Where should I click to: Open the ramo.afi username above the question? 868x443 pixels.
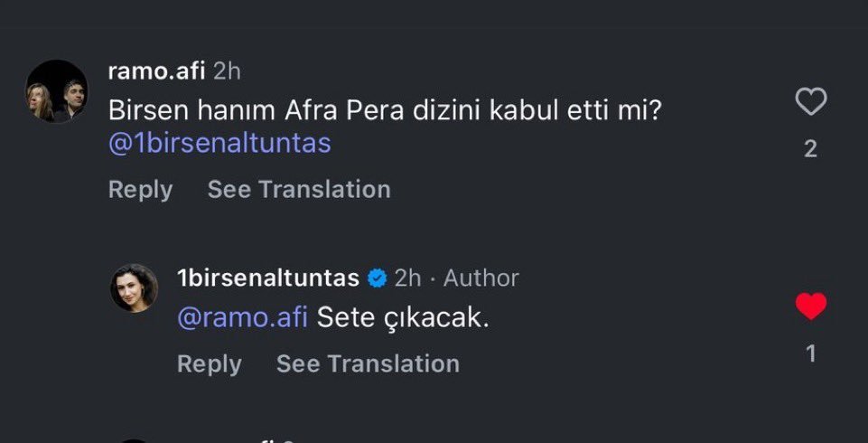156,71
